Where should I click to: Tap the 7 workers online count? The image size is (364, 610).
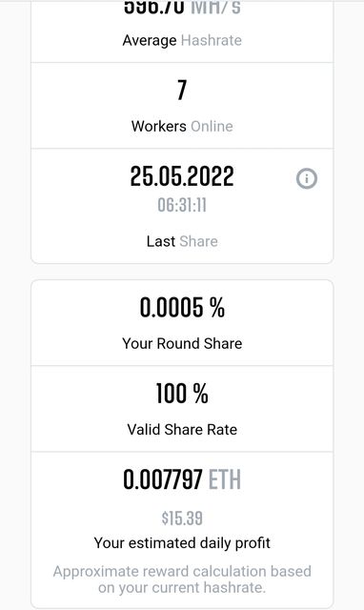[x=182, y=90]
